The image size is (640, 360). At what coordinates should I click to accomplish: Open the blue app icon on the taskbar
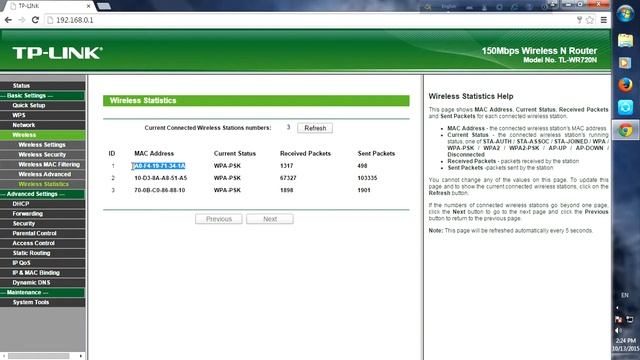625,107
